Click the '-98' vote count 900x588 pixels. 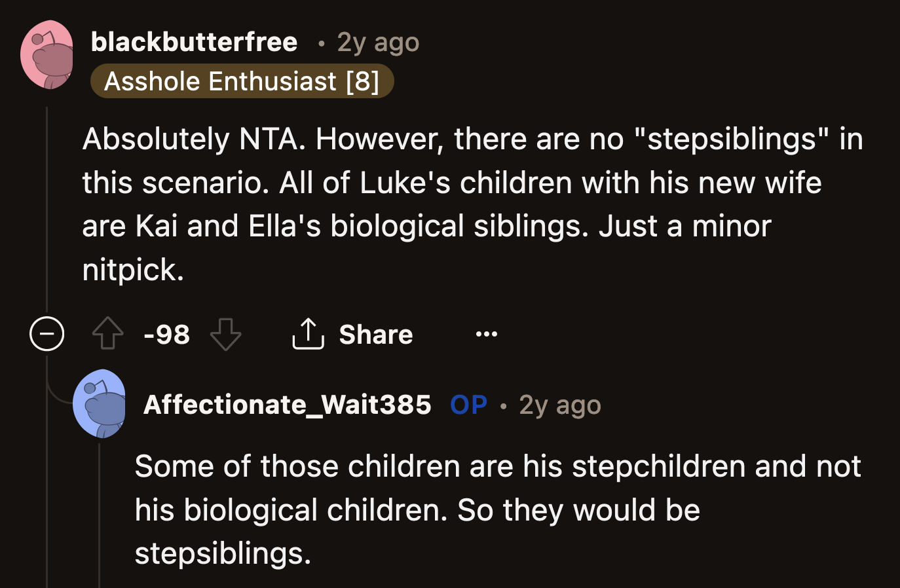click(x=166, y=334)
